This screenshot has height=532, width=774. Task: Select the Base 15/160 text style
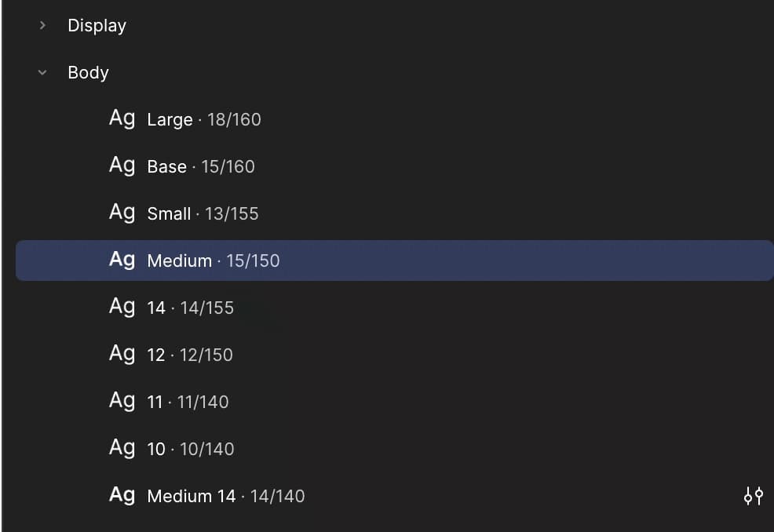coord(395,166)
